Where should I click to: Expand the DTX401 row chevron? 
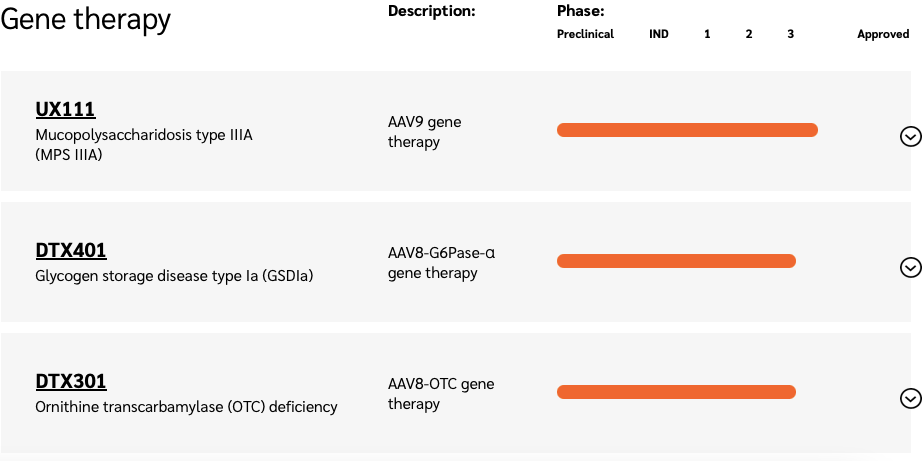910,268
